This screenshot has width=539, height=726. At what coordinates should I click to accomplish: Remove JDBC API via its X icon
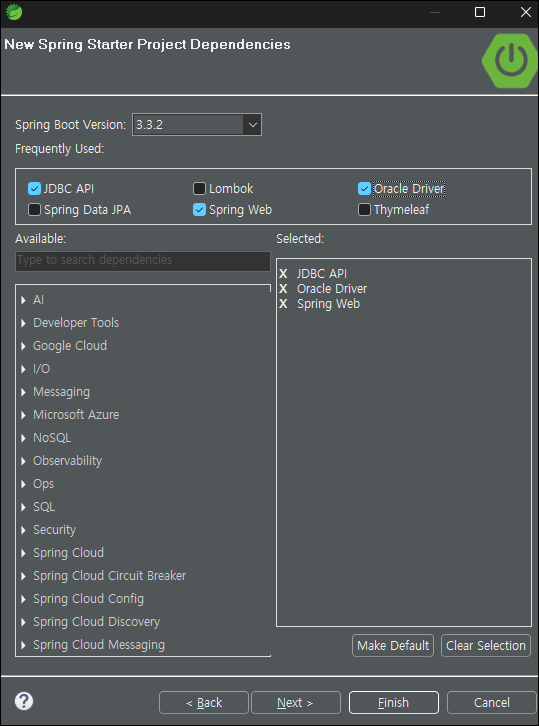click(283, 274)
